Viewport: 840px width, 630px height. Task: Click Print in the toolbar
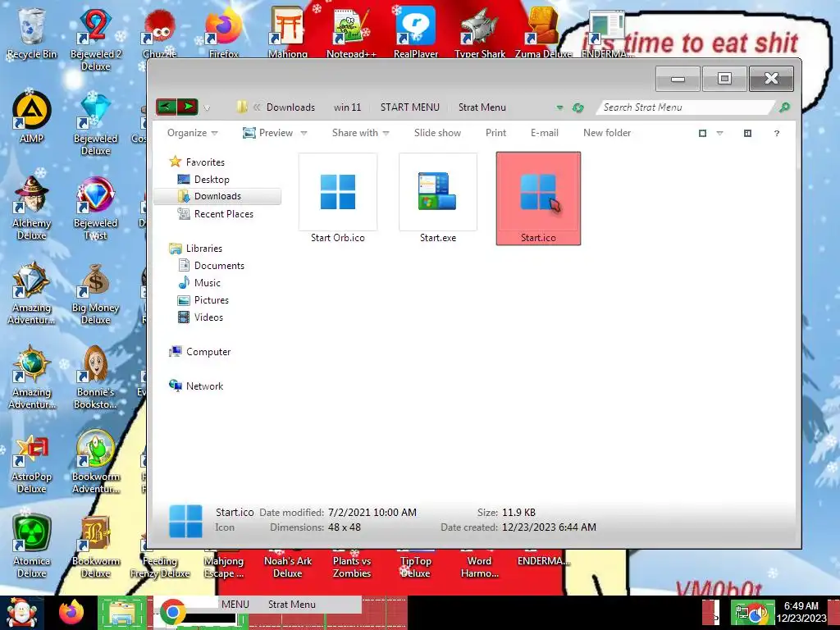[495, 133]
